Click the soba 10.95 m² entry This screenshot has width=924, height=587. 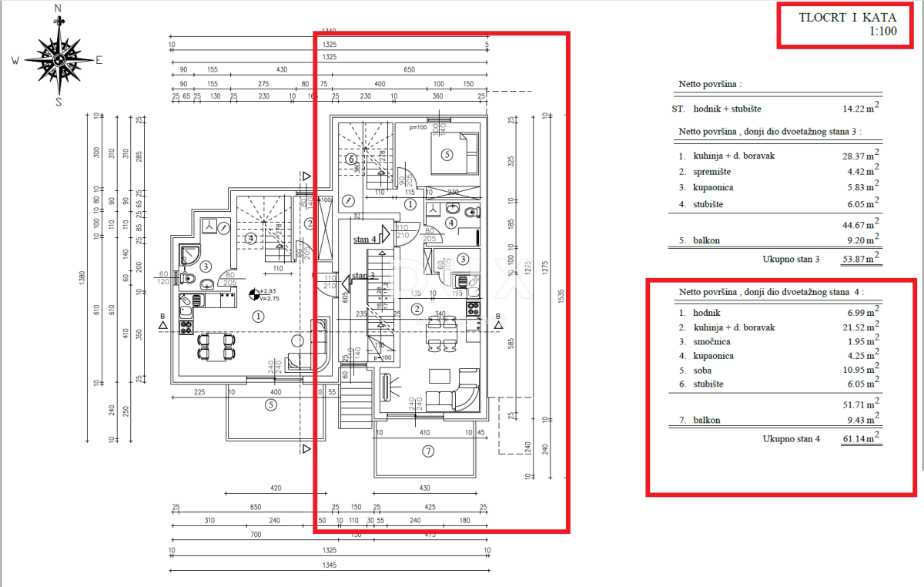pyautogui.click(x=778, y=370)
